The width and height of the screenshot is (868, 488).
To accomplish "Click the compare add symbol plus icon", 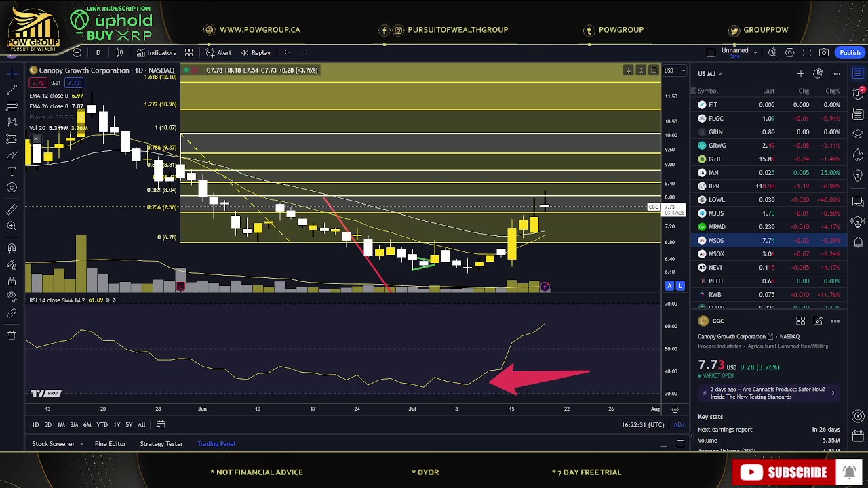I will point(77,52).
